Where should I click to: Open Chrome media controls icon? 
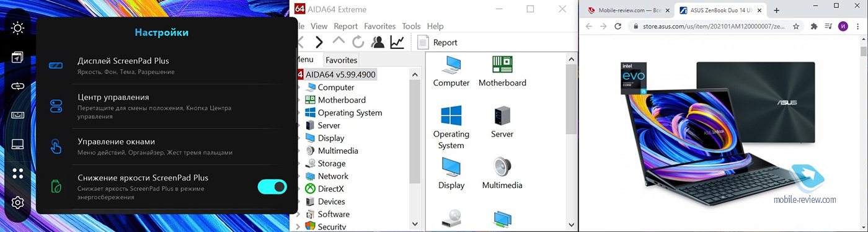click(829, 27)
